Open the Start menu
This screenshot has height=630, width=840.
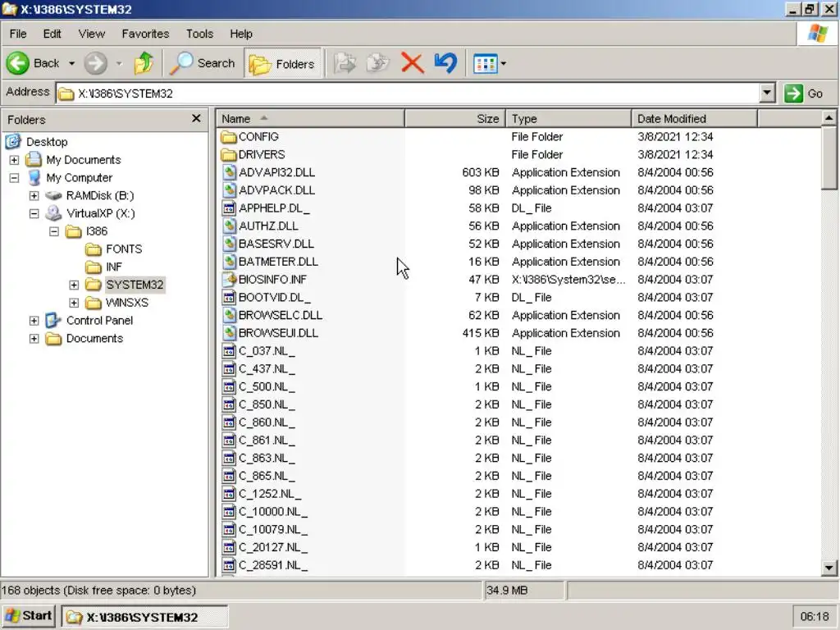(x=29, y=616)
